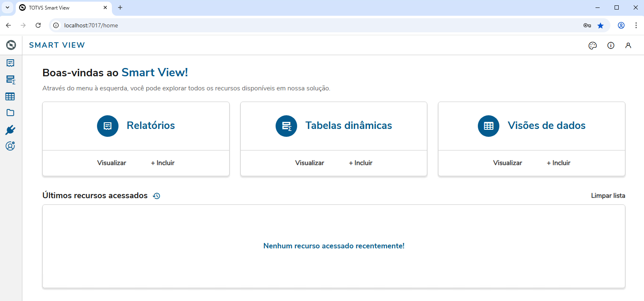The image size is (644, 301).
Task: Click the Nenhum recurso acessado recentemente message
Action: [334, 246]
